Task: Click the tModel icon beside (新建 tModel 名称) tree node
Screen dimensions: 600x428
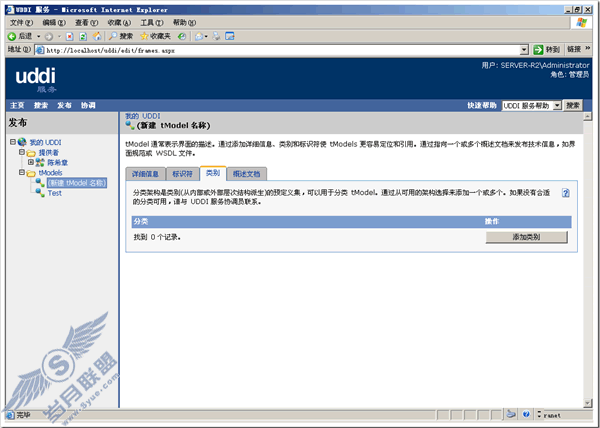Action: (x=40, y=182)
